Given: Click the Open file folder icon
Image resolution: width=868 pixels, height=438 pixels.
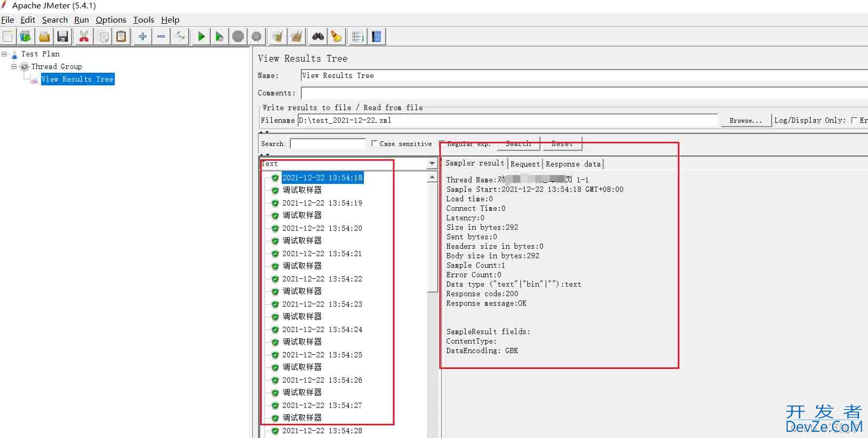Looking at the screenshot, I should pos(44,36).
